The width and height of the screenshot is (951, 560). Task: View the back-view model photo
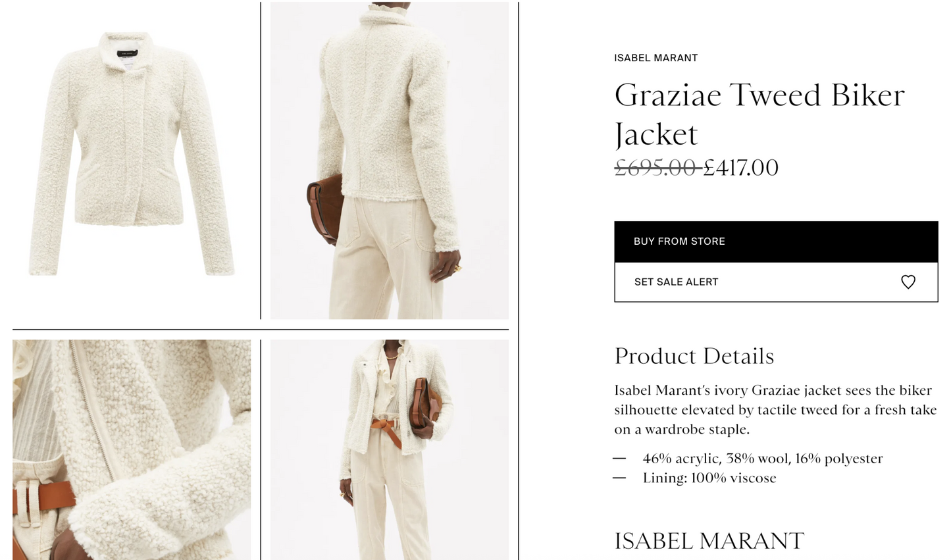click(389, 161)
